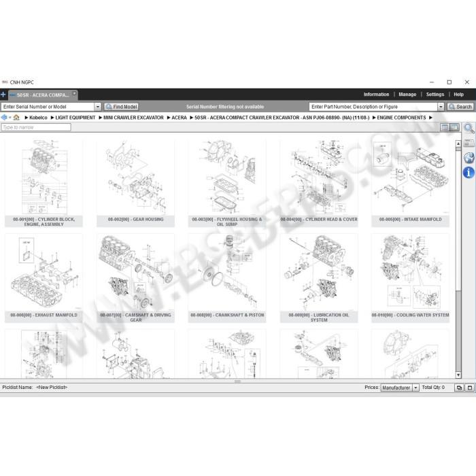
Task: Go back with the blue arrow icon
Action: pos(4,118)
